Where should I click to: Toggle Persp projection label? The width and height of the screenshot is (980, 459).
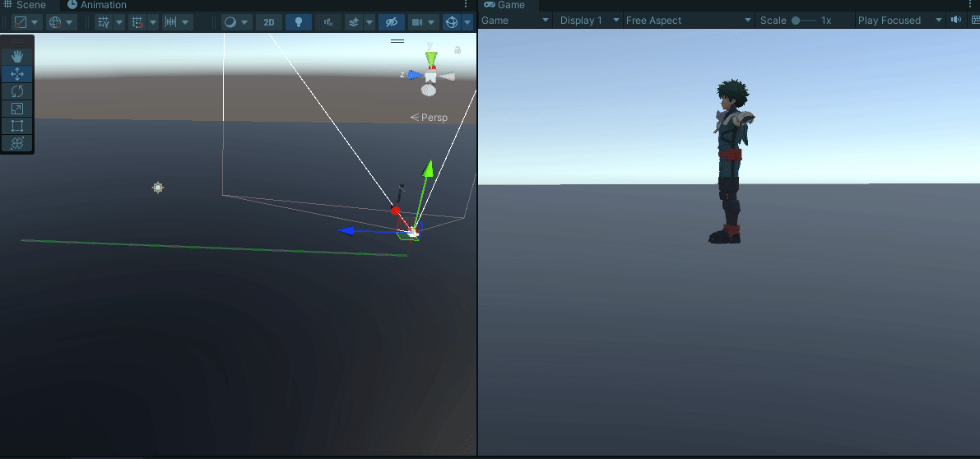click(429, 118)
